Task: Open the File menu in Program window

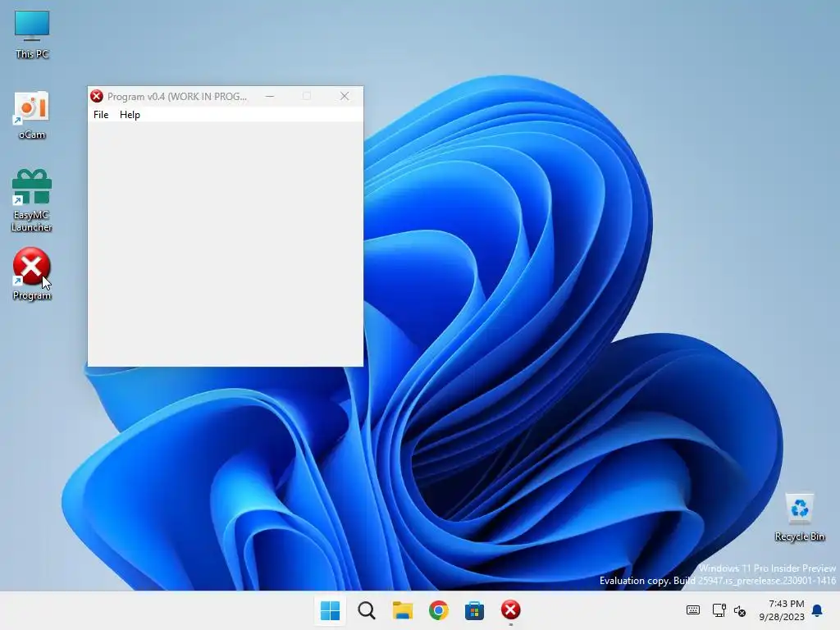Action: (x=101, y=115)
